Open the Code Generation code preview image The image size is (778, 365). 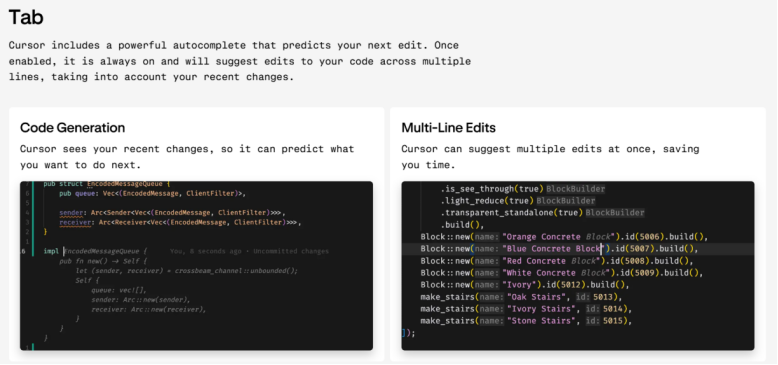[x=196, y=266]
